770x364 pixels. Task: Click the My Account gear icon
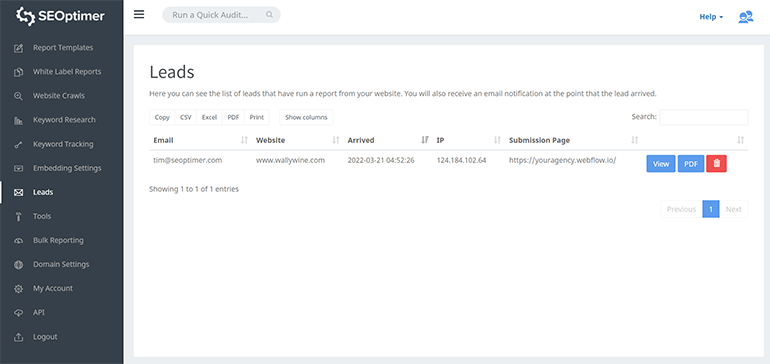pyautogui.click(x=18, y=289)
